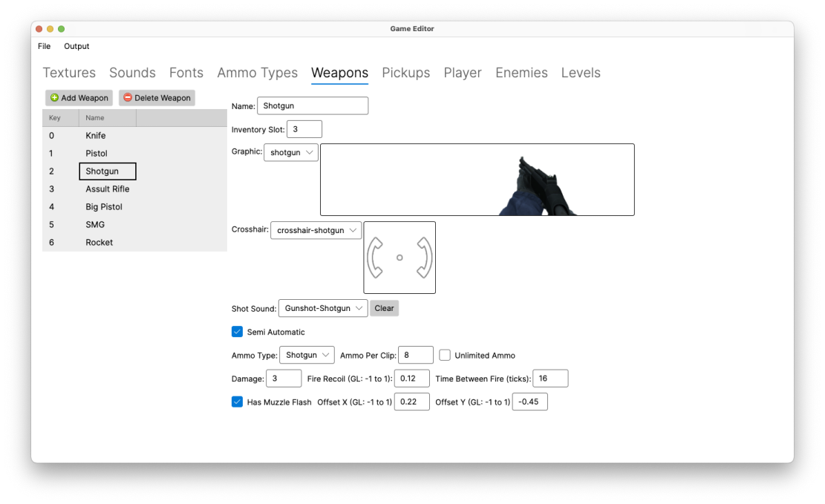The image size is (825, 504).
Task: Switch to the Levels tab
Action: pyautogui.click(x=581, y=73)
